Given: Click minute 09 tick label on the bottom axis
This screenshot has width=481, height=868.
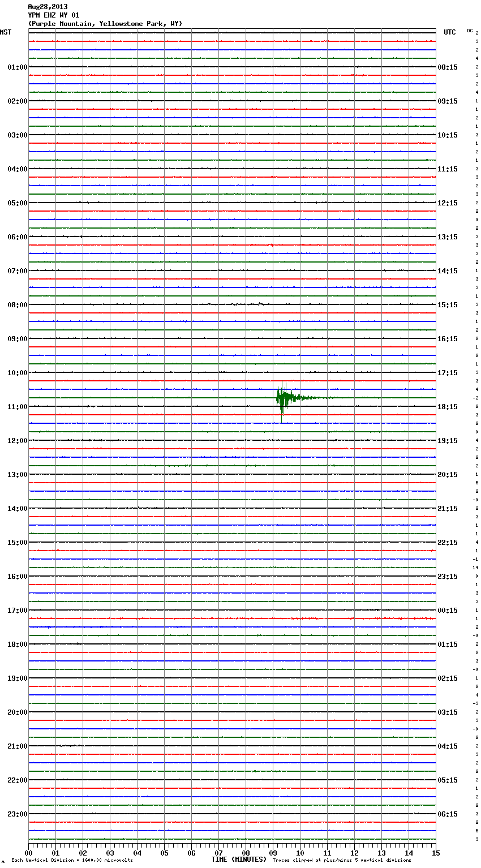Looking at the screenshot, I should (x=273, y=853).
